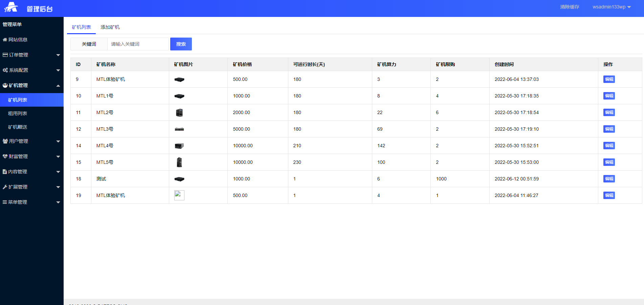Expand the 财富管理 menu arrow
This screenshot has width=644, height=305.
58,157
